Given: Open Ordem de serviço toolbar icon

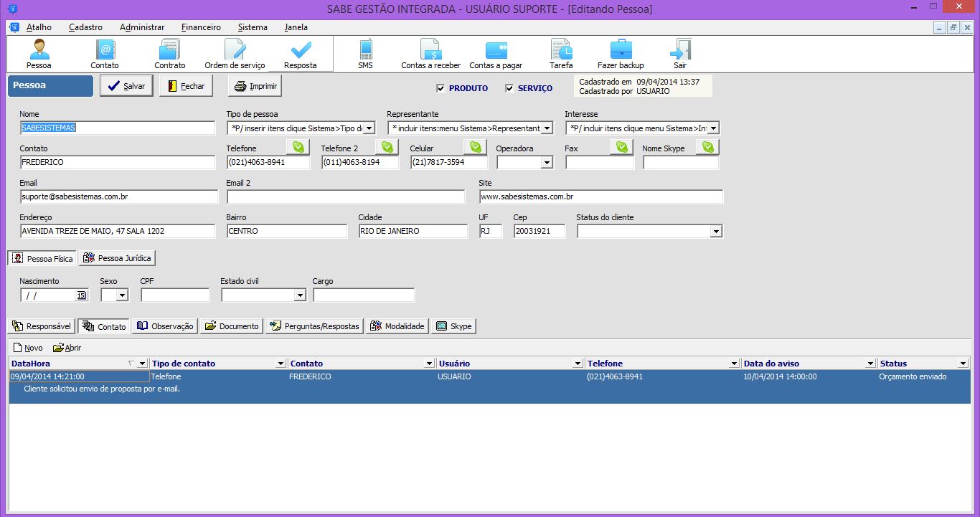Looking at the screenshot, I should click(235, 54).
